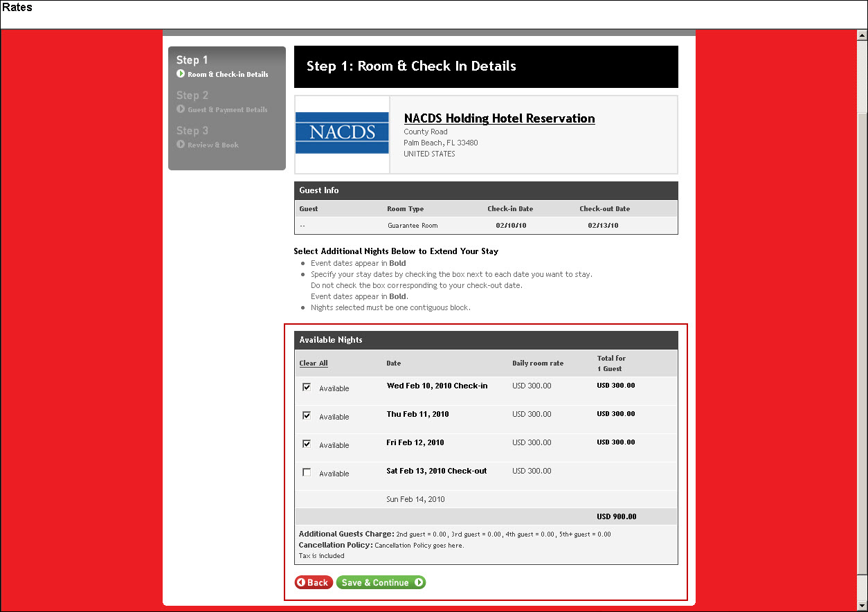Click the Clear All link
Image resolution: width=868 pixels, height=612 pixels.
click(314, 363)
